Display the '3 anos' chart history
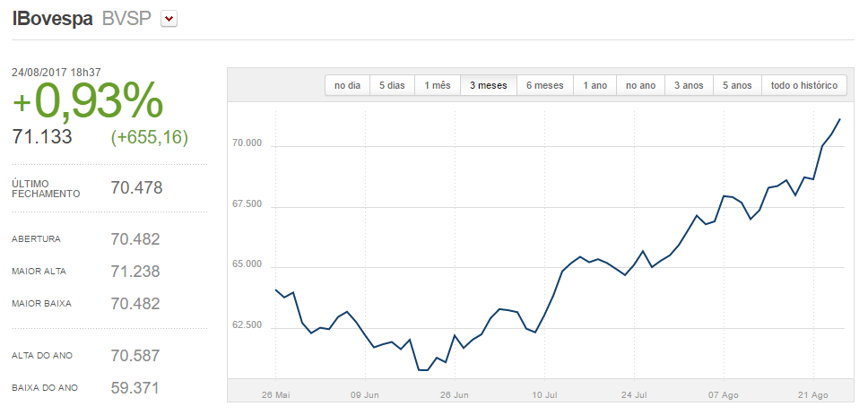This screenshot has height=415, width=868. (689, 85)
